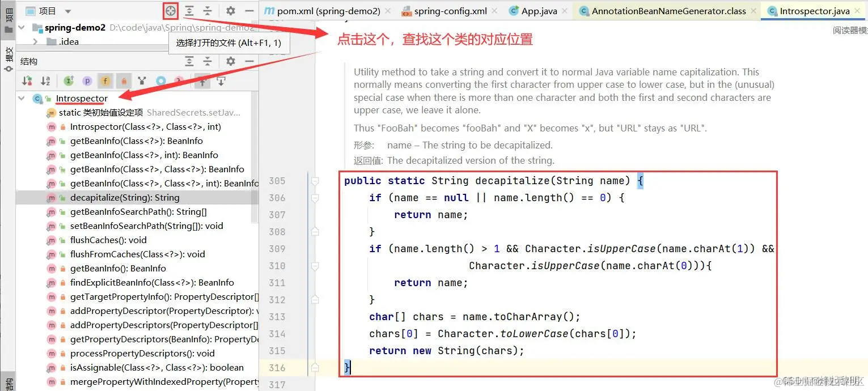Screen dimensions: 868x391
Task: Toggle show anonymous classes filter
Action: click(160, 81)
